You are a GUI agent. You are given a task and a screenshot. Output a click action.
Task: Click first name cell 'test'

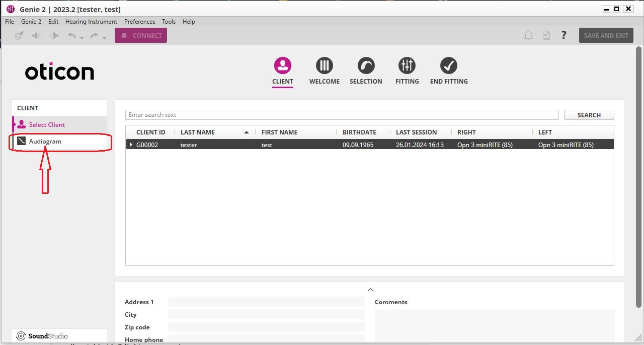[x=267, y=145]
